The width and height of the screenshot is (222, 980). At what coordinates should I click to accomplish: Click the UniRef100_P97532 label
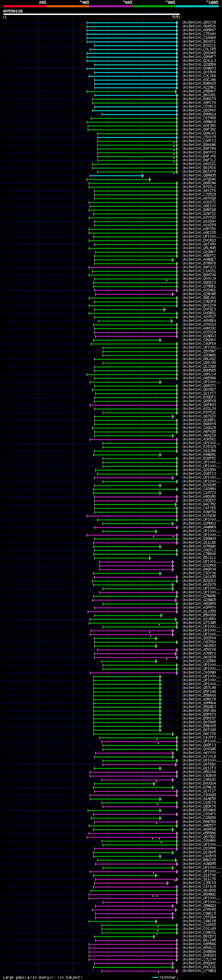click(x=199, y=412)
